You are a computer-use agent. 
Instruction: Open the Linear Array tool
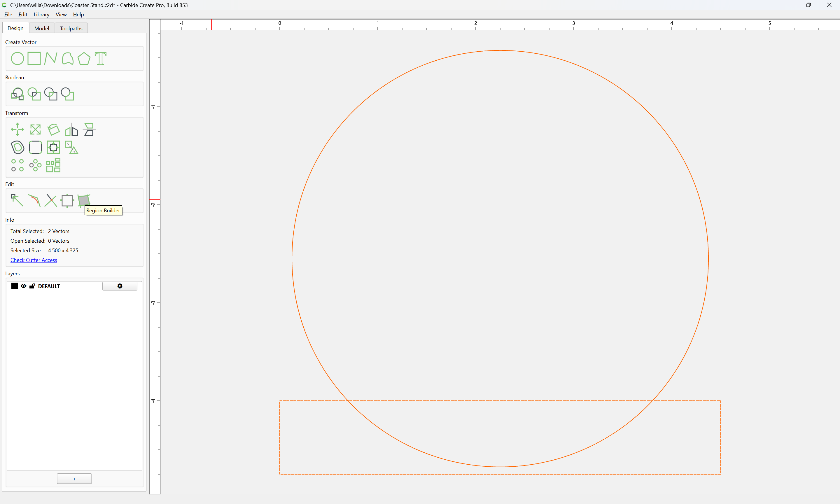click(x=17, y=165)
